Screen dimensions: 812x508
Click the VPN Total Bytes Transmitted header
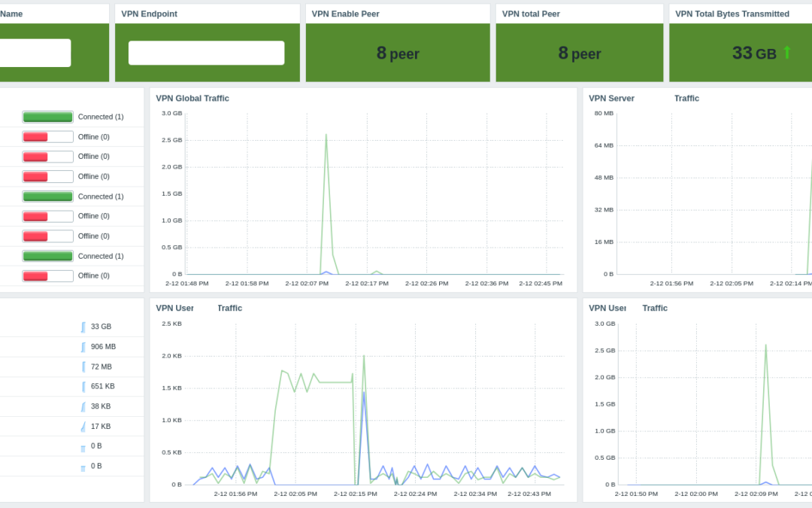click(732, 14)
